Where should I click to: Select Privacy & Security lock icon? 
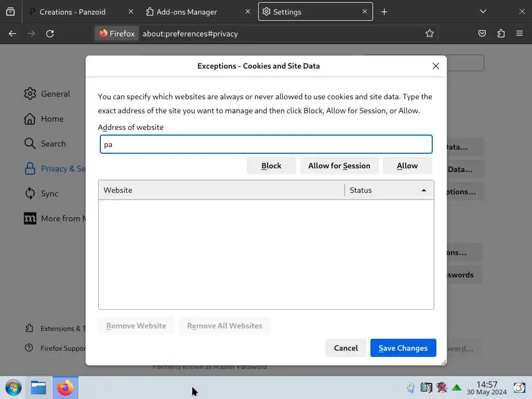point(30,169)
